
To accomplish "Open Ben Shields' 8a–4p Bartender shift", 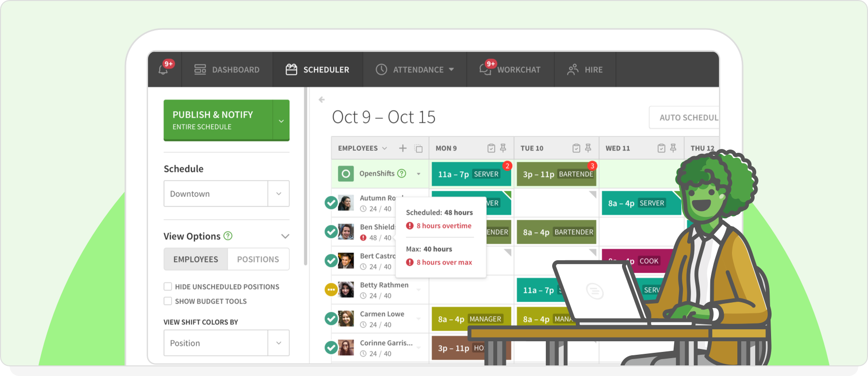I will click(556, 232).
